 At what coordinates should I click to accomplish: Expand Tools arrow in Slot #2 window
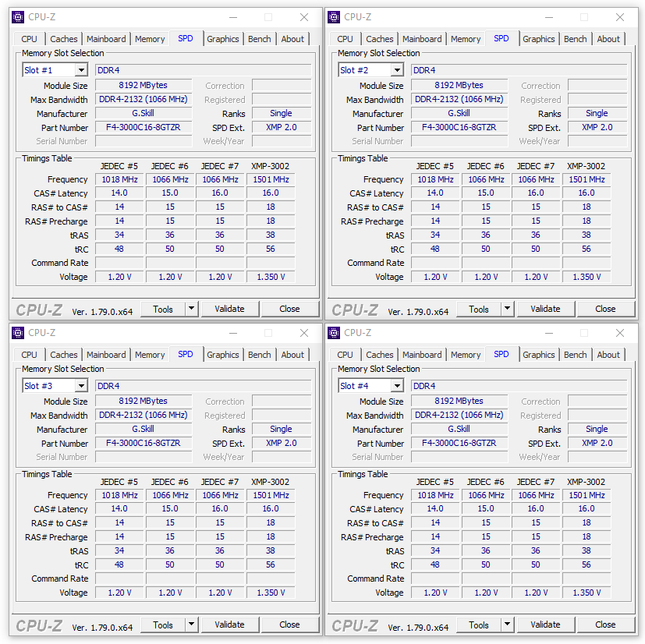(508, 309)
